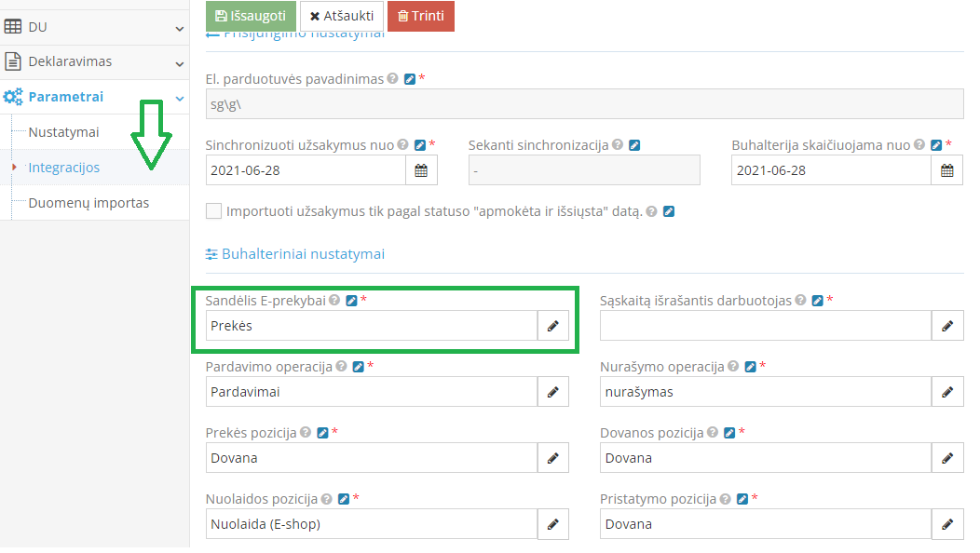
Task: Click pencil icon for Nuolaidos pozicija field
Action: (553, 524)
